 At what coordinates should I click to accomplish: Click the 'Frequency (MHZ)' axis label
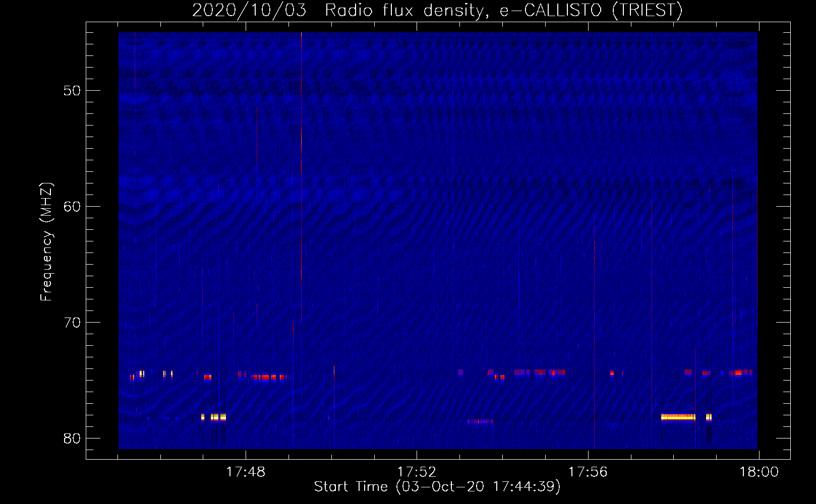coord(46,242)
